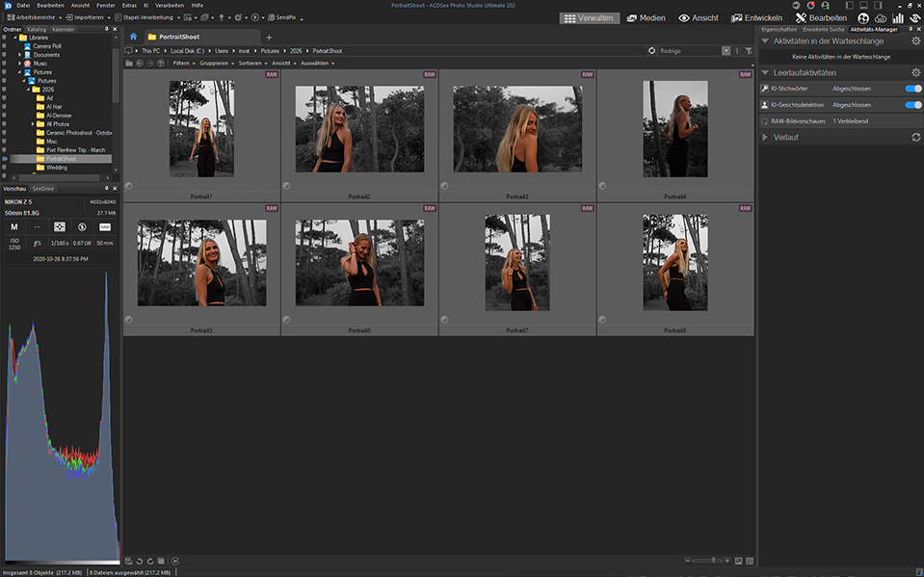Expand the Verlauf section
Screen dimensions: 924x577
click(766, 137)
